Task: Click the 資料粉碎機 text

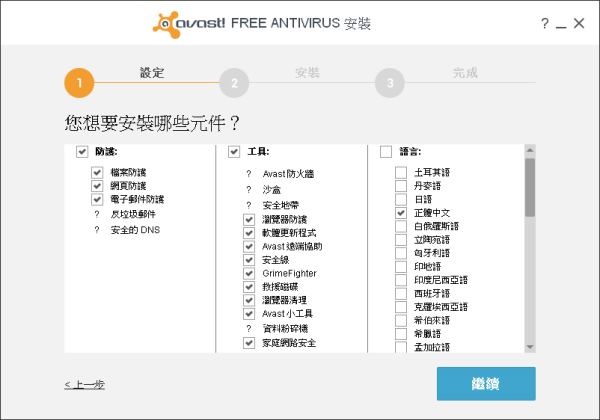Action: coord(285,329)
